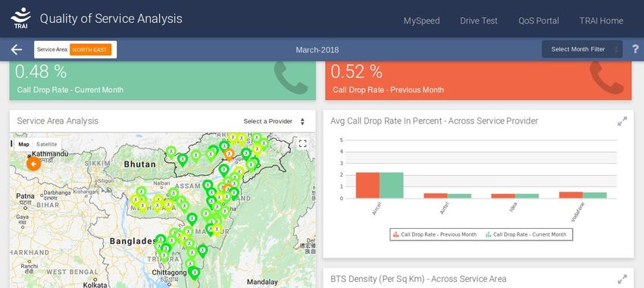The image size is (644, 288).
Task: Click the orange tower marker near Assam
Action: point(229,154)
